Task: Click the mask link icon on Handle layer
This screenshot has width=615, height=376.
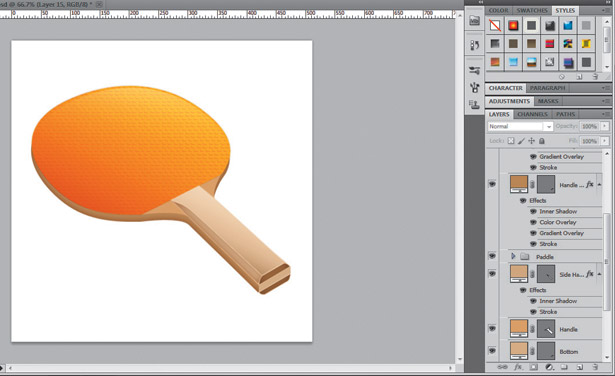Action: click(x=532, y=329)
